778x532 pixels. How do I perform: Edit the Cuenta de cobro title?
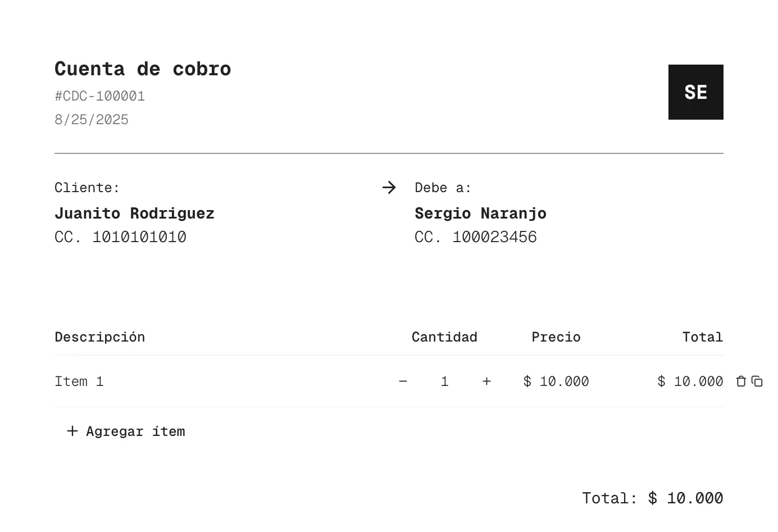coord(143,69)
